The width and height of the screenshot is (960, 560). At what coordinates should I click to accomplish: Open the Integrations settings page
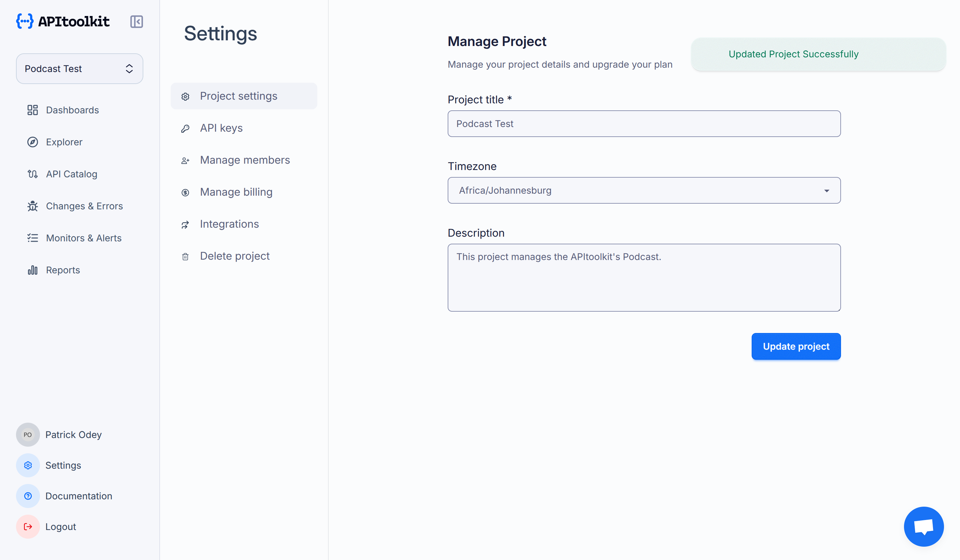click(x=229, y=224)
